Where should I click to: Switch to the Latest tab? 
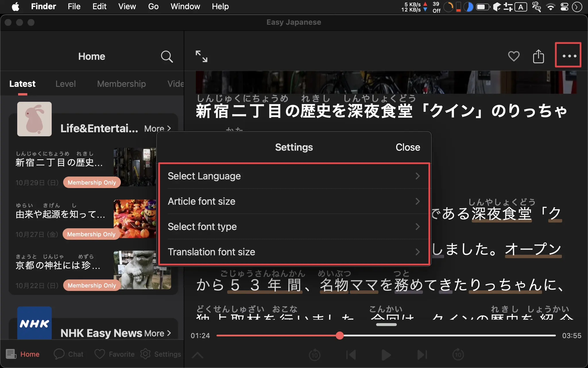22,84
